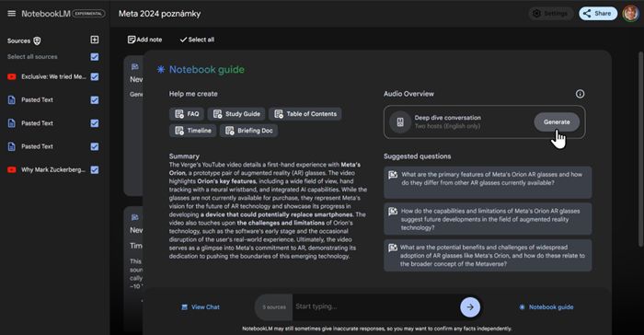Click the second note card icon behind the guide

click(x=134, y=217)
